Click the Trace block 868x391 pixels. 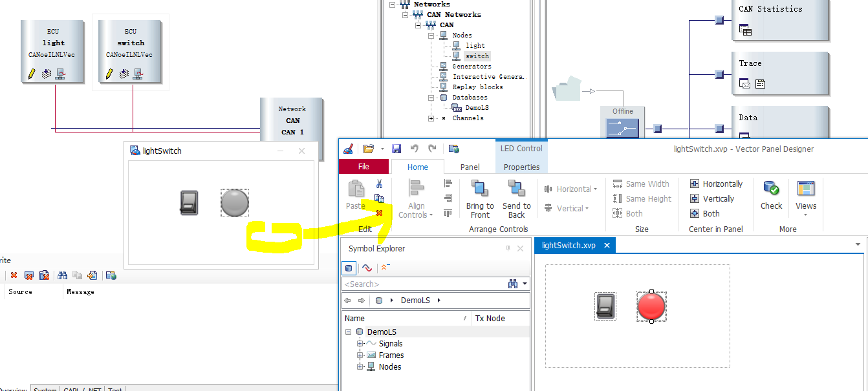[x=780, y=73]
